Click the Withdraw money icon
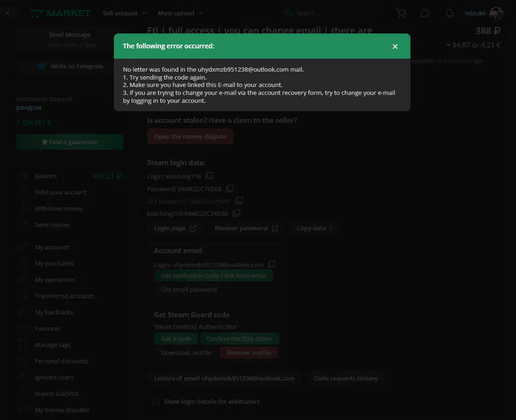 (x=23, y=208)
